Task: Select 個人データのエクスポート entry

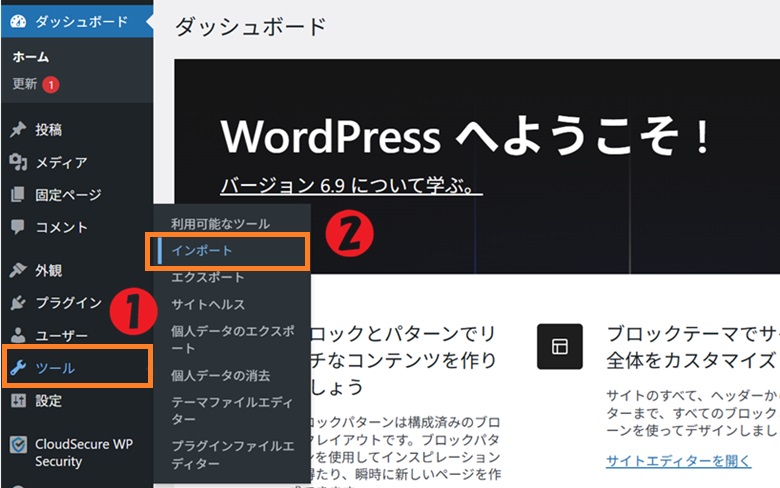Action: pyautogui.click(x=233, y=339)
